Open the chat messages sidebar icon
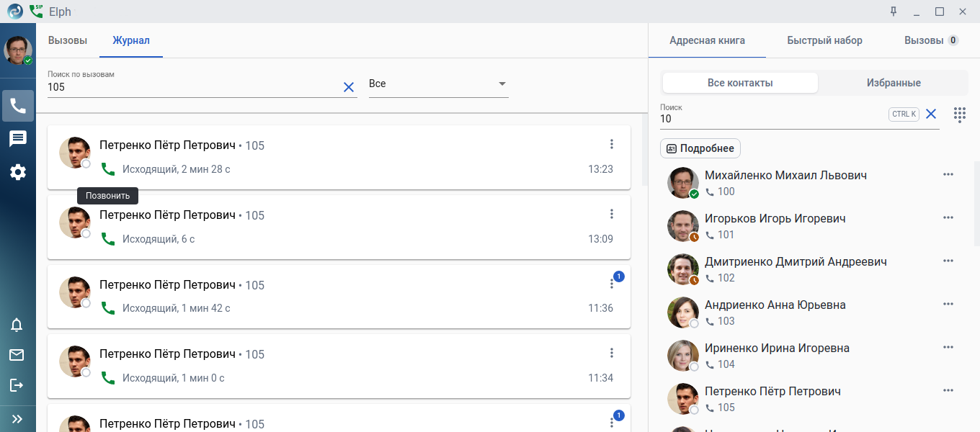Viewport: 980px width, 432px height. pos(17,139)
